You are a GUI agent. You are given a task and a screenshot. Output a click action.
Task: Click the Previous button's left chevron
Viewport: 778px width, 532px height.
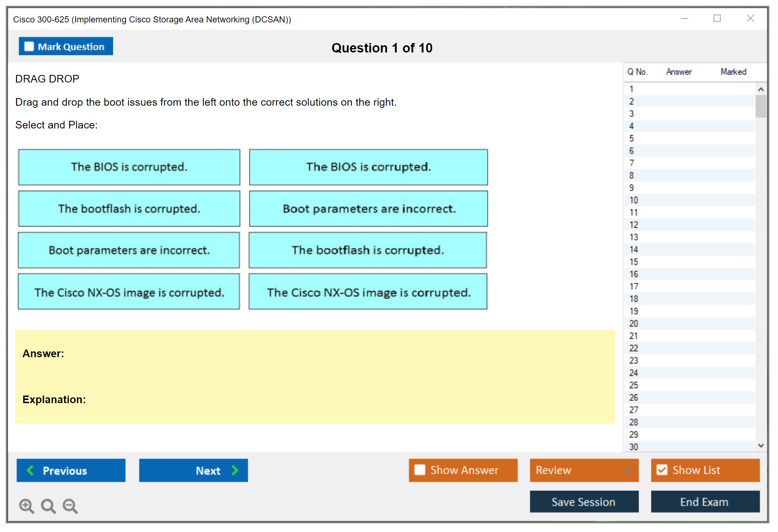(30, 470)
